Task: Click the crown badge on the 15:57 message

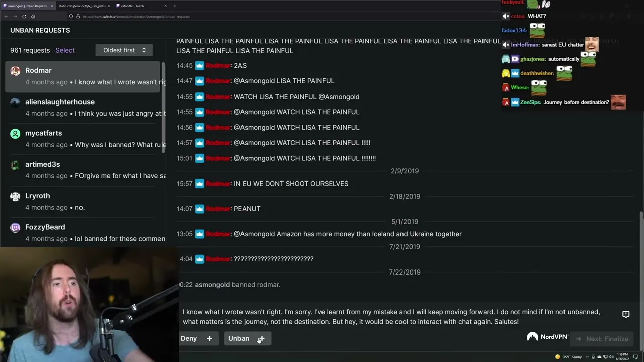Action: coord(199,184)
